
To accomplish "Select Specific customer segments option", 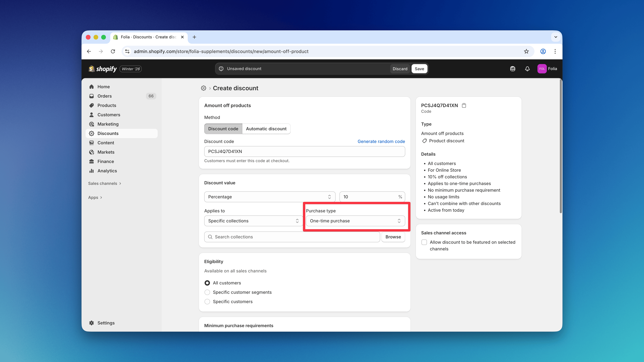I will 207,292.
